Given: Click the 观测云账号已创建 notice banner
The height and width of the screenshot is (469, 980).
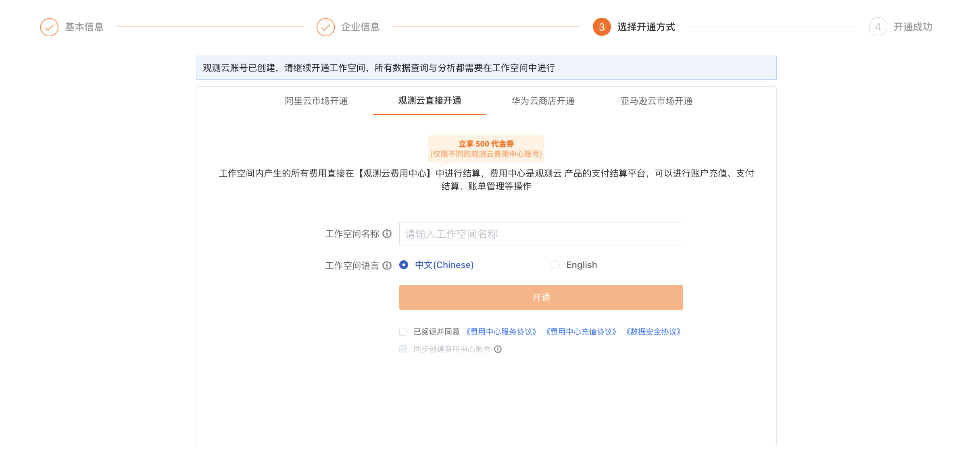Looking at the screenshot, I should point(486,68).
